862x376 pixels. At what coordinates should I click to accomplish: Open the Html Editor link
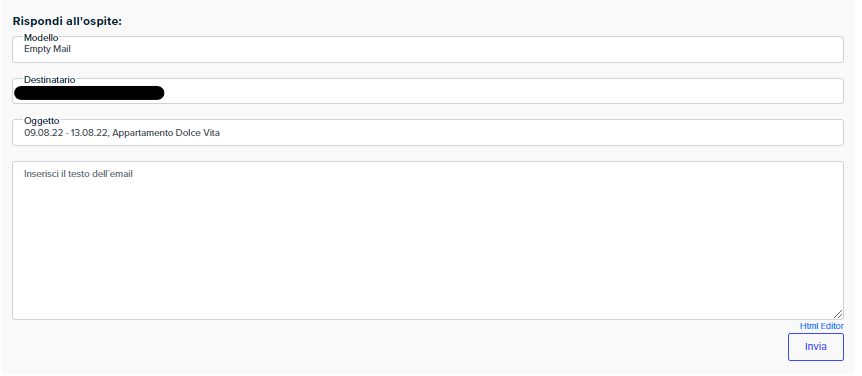[822, 326]
